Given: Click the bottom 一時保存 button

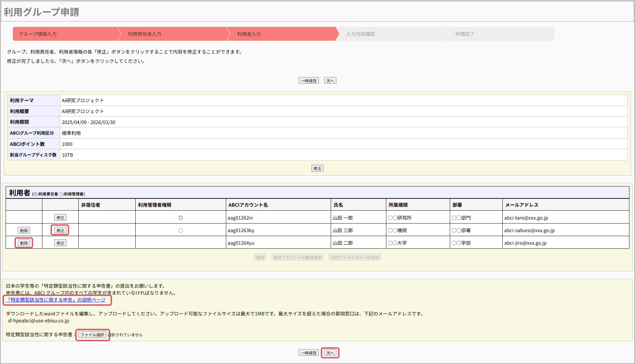Looking at the screenshot, I should [x=309, y=353].
